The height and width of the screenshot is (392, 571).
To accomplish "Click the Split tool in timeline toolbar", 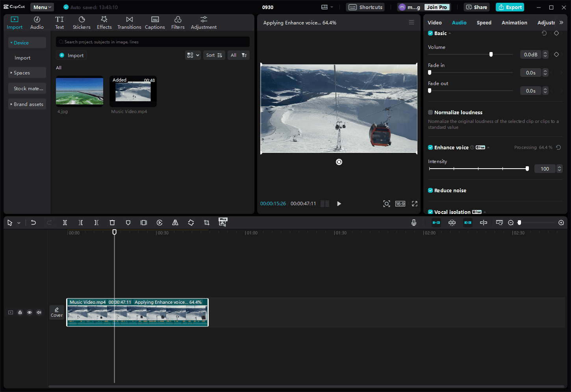I will [65, 223].
